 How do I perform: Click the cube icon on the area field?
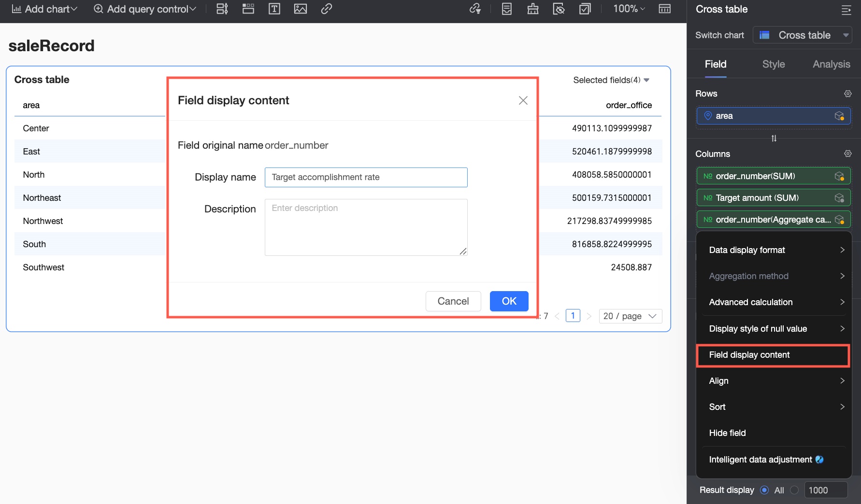[840, 116]
